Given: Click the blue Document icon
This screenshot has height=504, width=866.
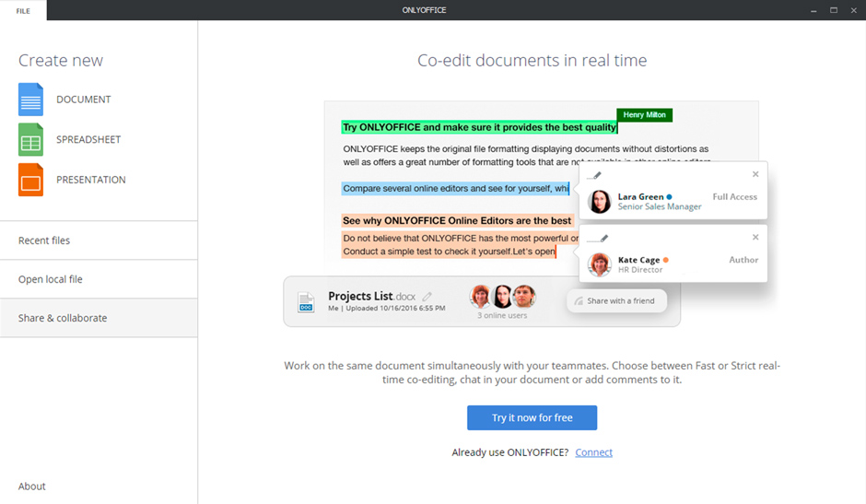Looking at the screenshot, I should pos(30,100).
